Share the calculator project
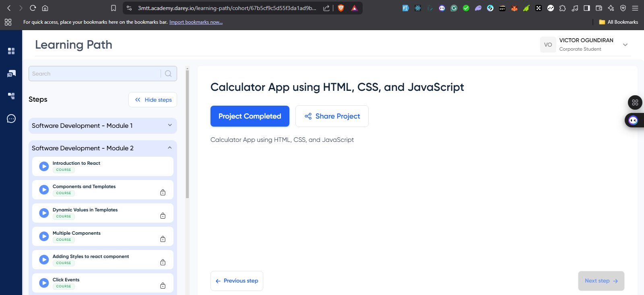Image resolution: width=644 pixels, height=295 pixels. (x=332, y=116)
